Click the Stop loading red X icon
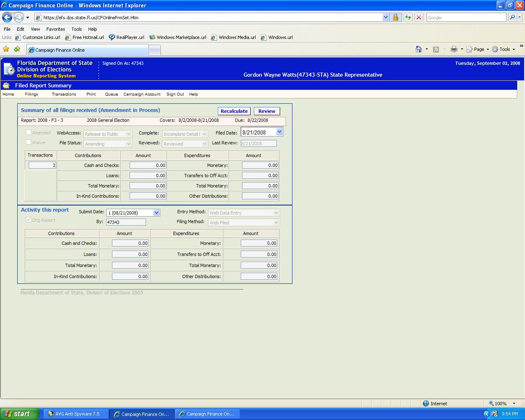 (418, 17)
